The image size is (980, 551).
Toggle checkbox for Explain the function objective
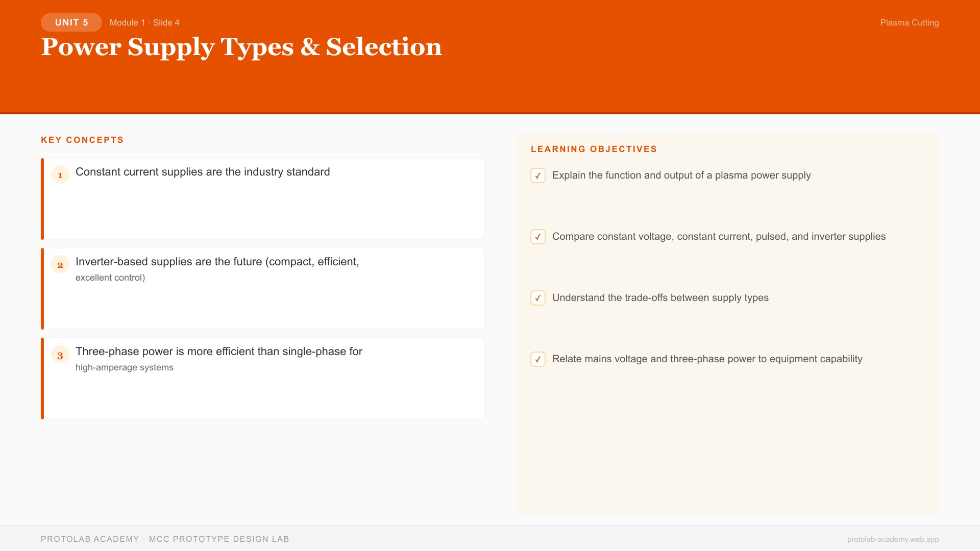pyautogui.click(x=538, y=176)
